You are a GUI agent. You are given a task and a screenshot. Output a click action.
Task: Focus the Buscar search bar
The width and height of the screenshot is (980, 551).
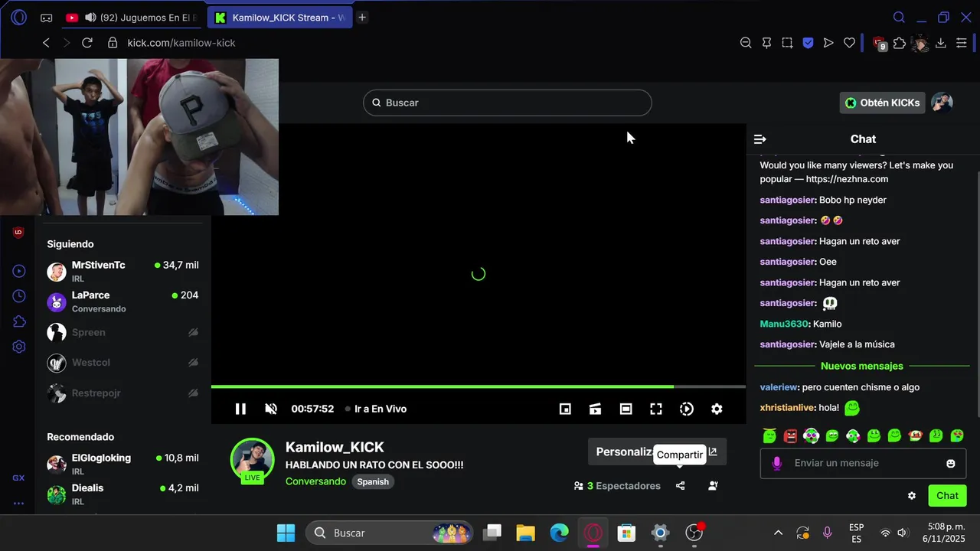pos(508,103)
